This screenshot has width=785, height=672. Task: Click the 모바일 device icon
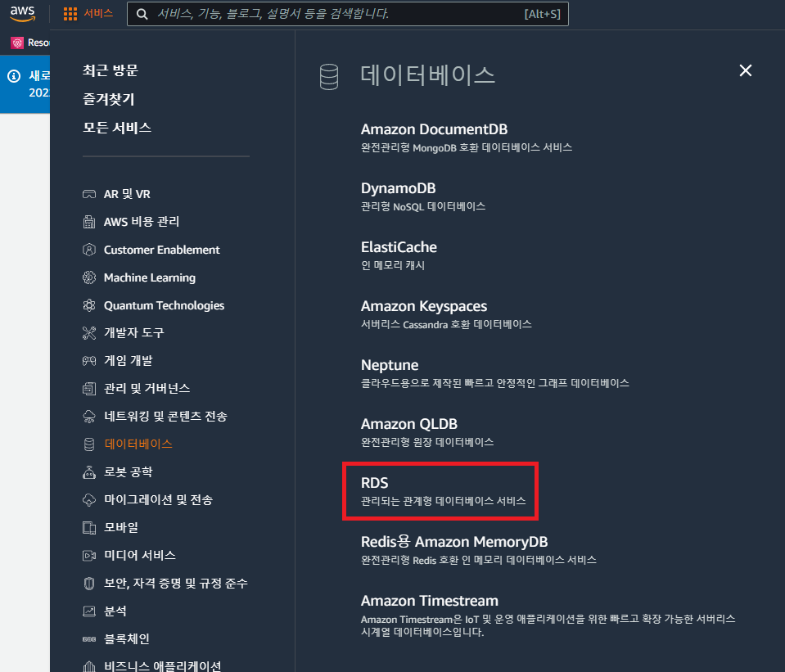89,528
